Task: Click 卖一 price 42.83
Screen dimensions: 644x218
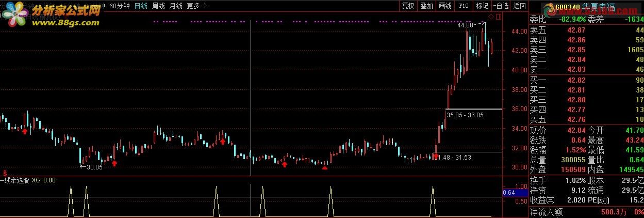Action: point(576,69)
